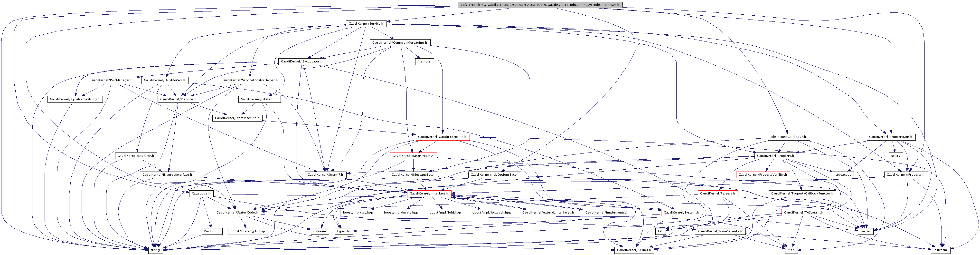Open the GaudiKernel/SmartIF.h node

(325, 174)
